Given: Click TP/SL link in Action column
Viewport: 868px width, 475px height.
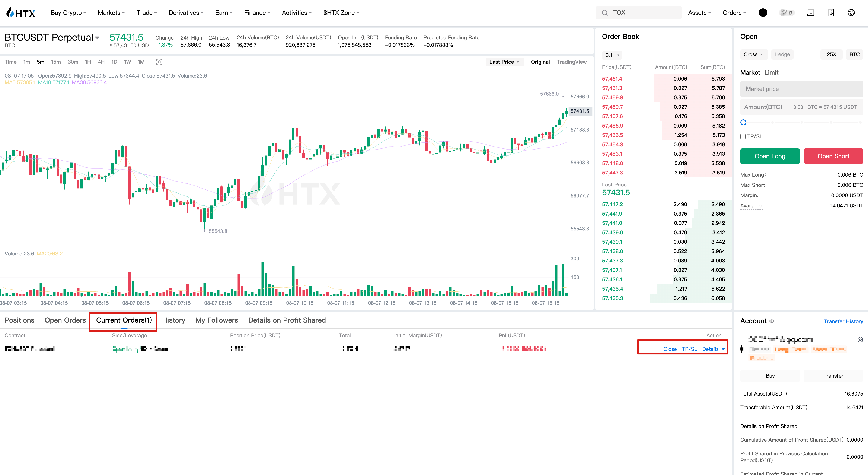Looking at the screenshot, I should (689, 349).
